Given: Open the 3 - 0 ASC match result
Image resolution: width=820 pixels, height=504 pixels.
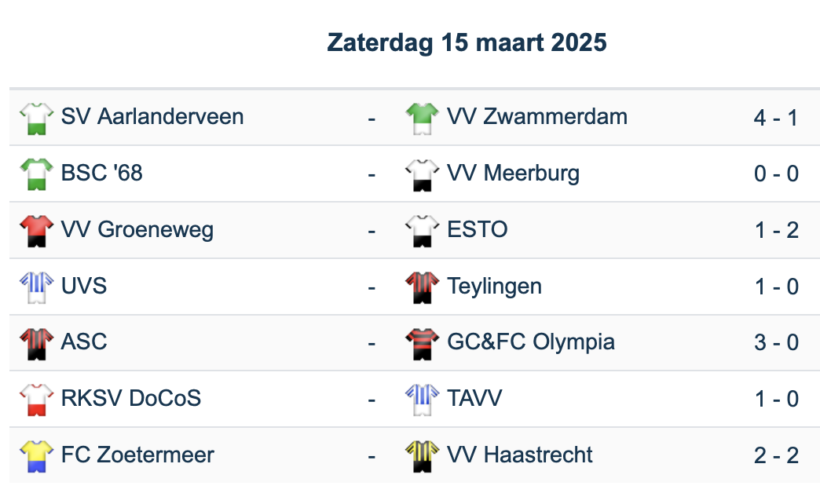Looking at the screenshot, I should pyautogui.click(x=776, y=343).
